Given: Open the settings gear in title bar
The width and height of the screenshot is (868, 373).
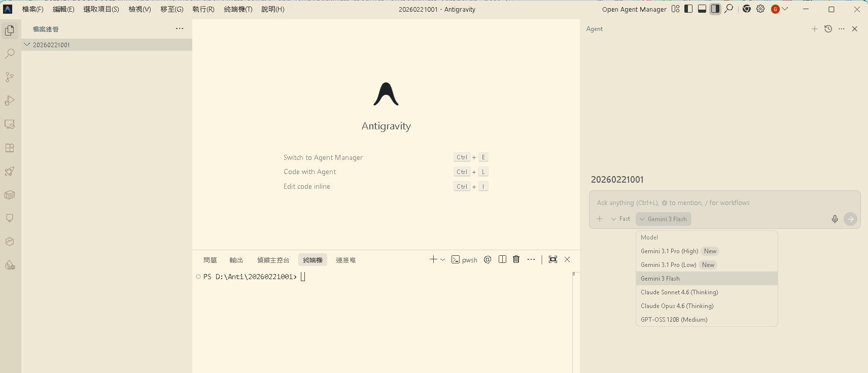Looking at the screenshot, I should [760, 9].
